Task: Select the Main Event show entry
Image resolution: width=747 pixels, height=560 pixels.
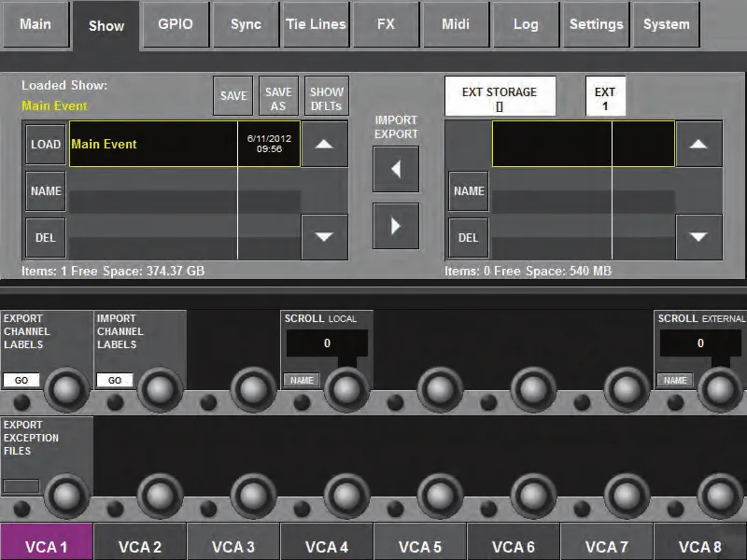Action: point(153,144)
